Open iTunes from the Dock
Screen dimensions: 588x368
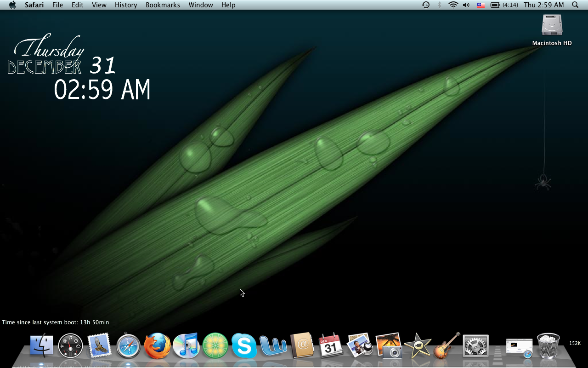186,345
